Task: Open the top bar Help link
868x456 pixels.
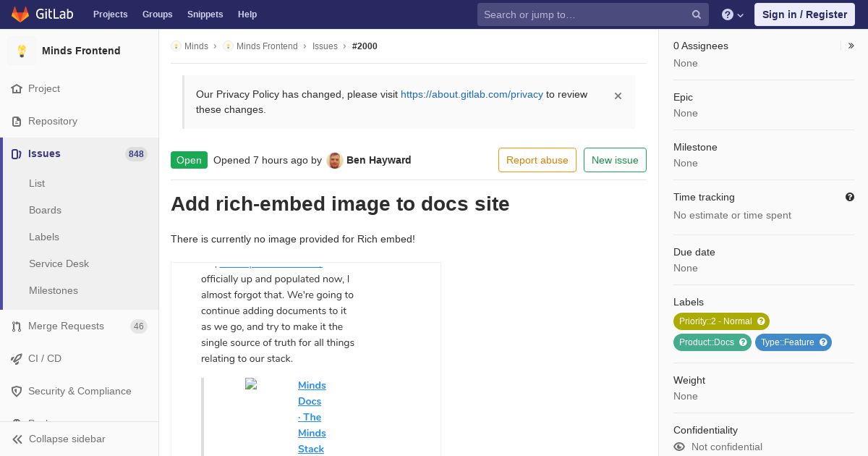Action: pos(247,14)
